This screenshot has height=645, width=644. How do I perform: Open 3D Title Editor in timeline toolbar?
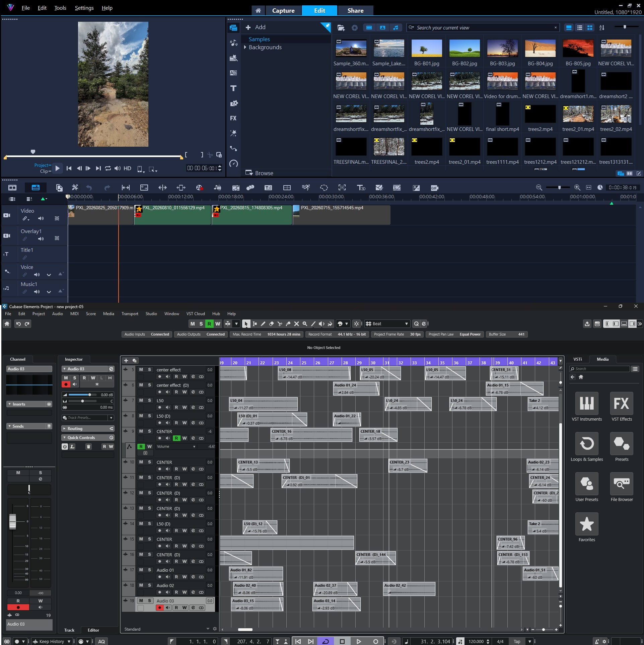[361, 188]
